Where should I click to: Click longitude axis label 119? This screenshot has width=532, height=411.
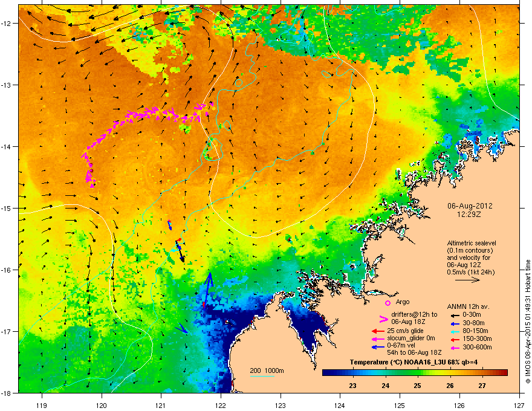tap(42, 406)
